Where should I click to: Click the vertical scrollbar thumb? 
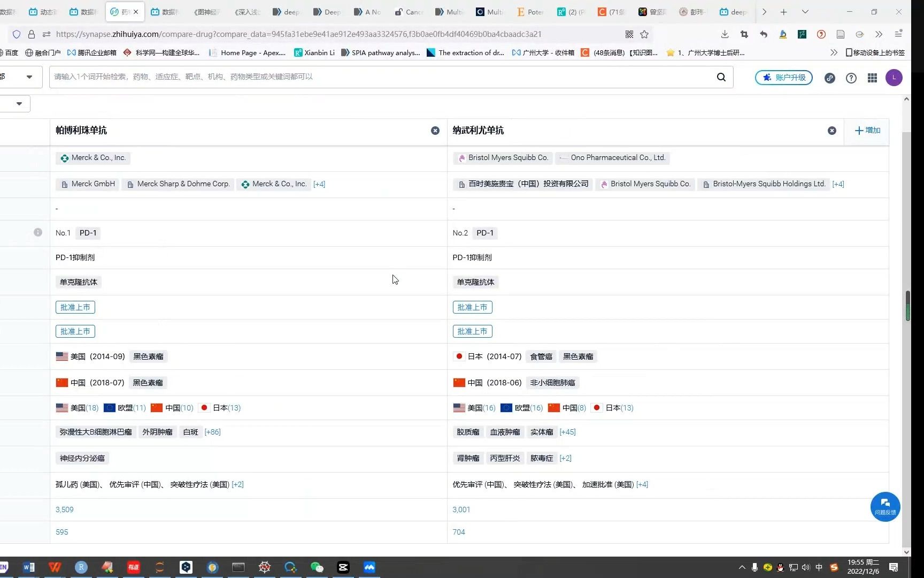point(907,306)
